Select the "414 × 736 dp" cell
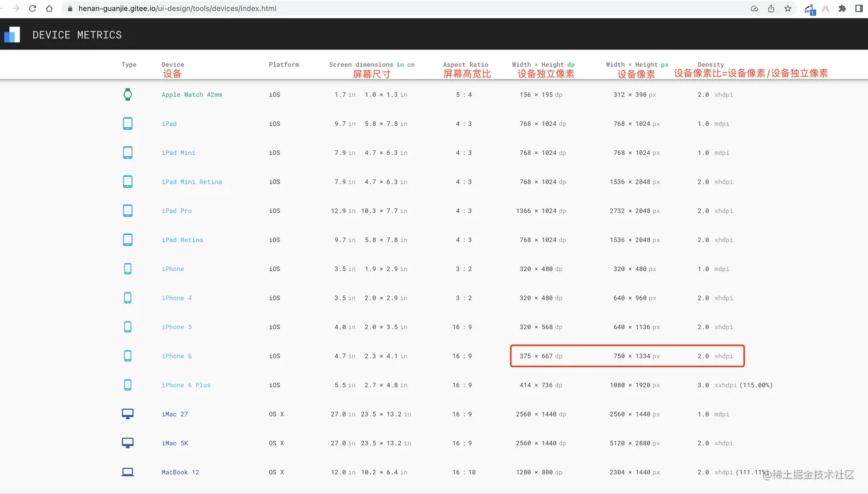The image size is (868, 494). pyautogui.click(x=541, y=385)
